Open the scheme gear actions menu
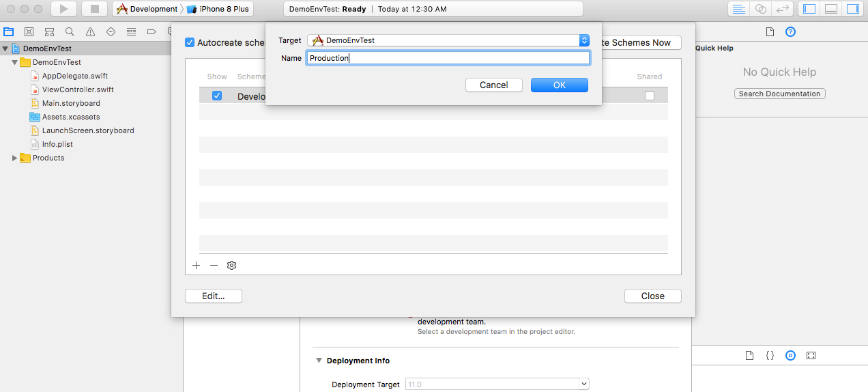Screen dimensions: 868x392 coord(231,265)
